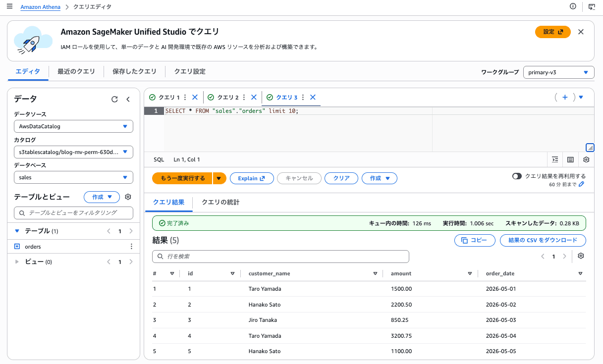Switch to エディタ tab
Image resolution: width=603 pixels, height=364 pixels.
click(28, 71)
